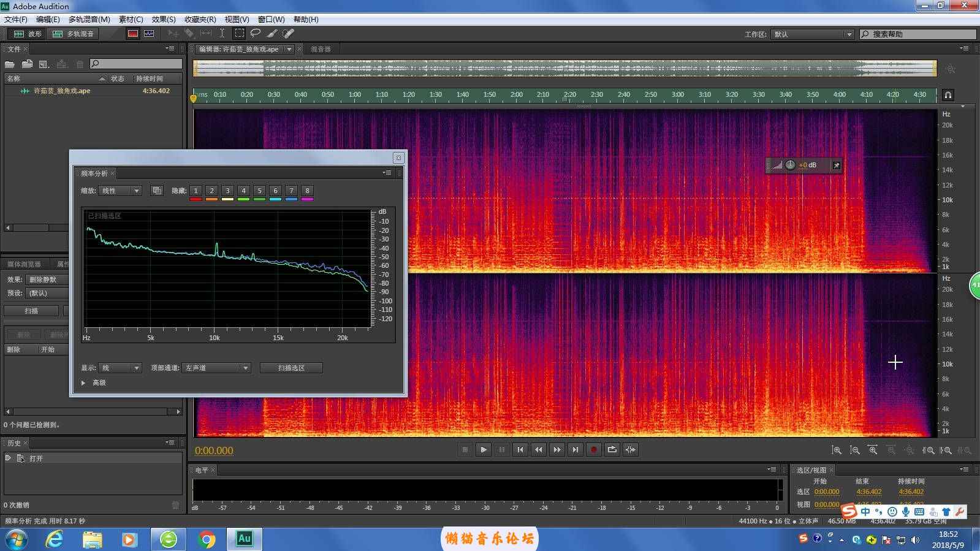This screenshot has width=980, height=551.
Task: Click the Play button
Action: 484,450
